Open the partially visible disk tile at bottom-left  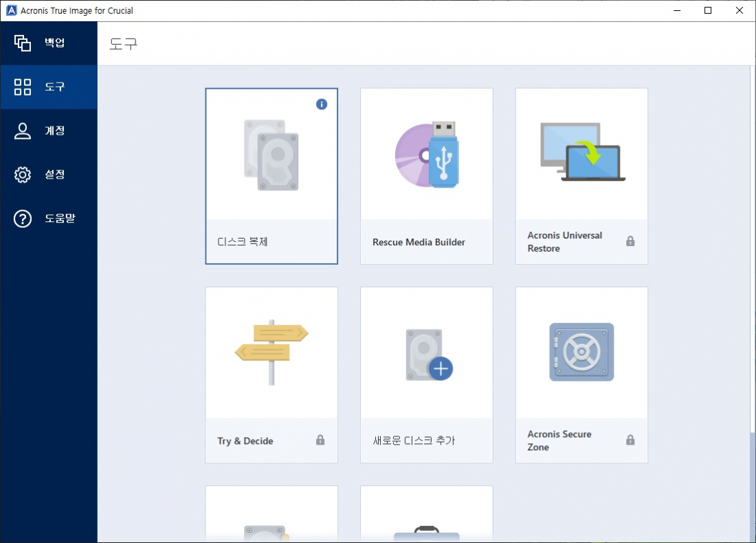click(x=271, y=514)
